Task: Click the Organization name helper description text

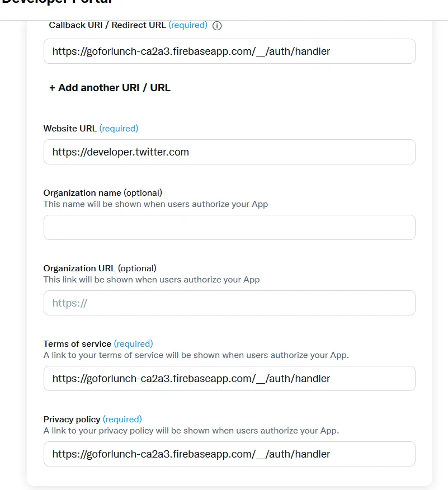Action: [155, 204]
